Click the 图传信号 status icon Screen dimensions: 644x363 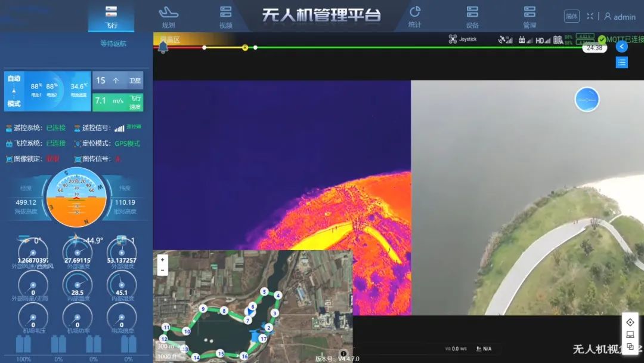(77, 159)
